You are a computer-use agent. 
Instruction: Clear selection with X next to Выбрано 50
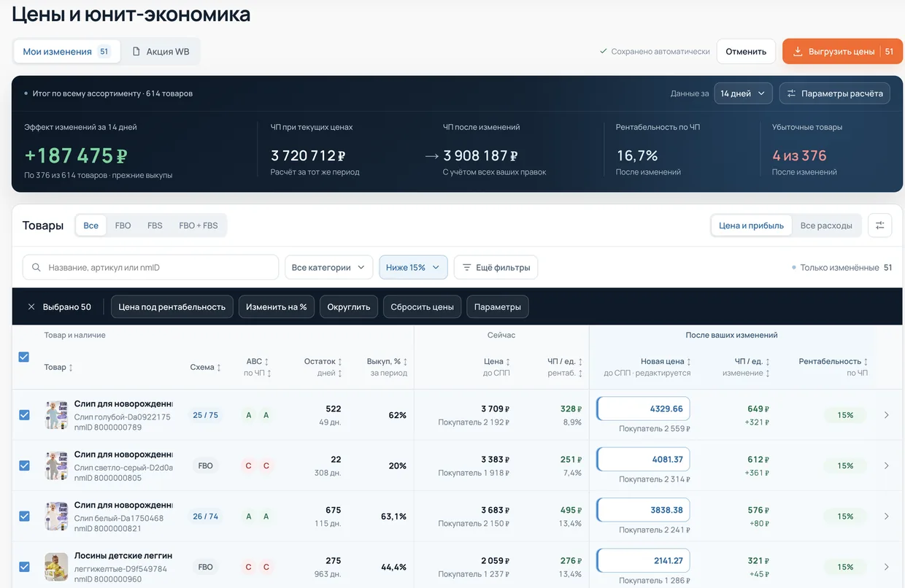tap(31, 307)
